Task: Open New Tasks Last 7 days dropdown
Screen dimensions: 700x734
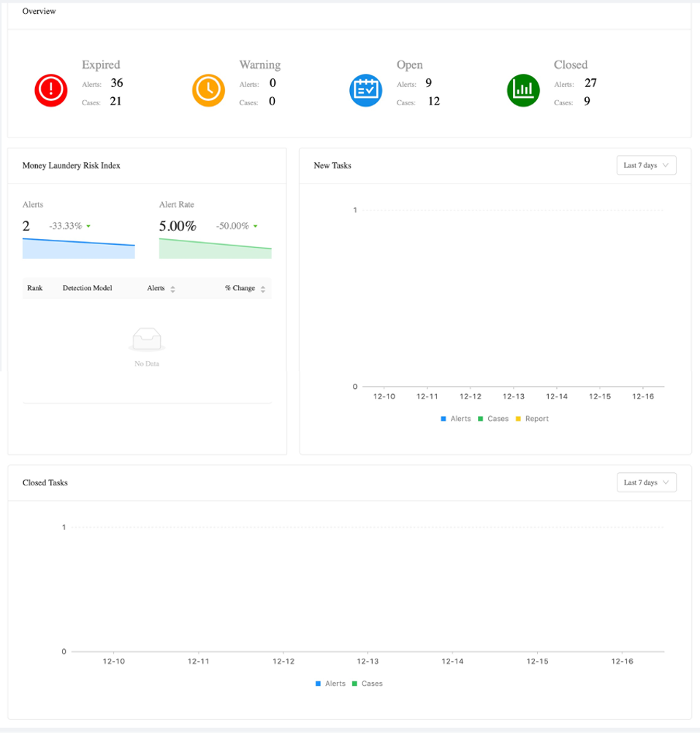Action: (x=646, y=165)
